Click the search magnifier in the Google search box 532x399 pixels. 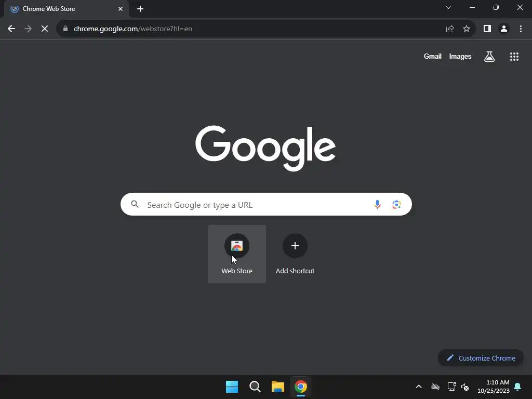point(135,204)
